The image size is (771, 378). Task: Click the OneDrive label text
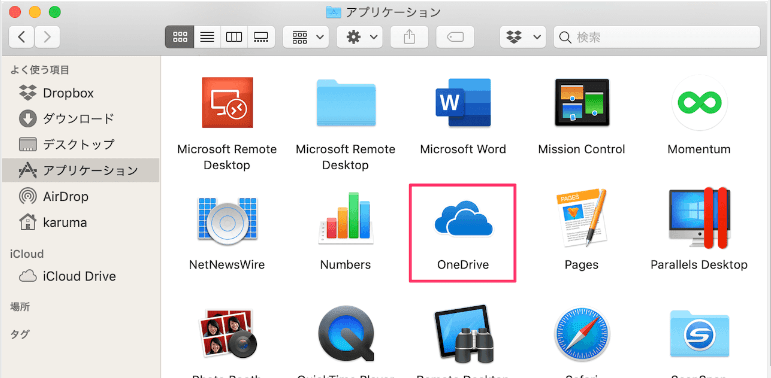pyautogui.click(x=463, y=265)
